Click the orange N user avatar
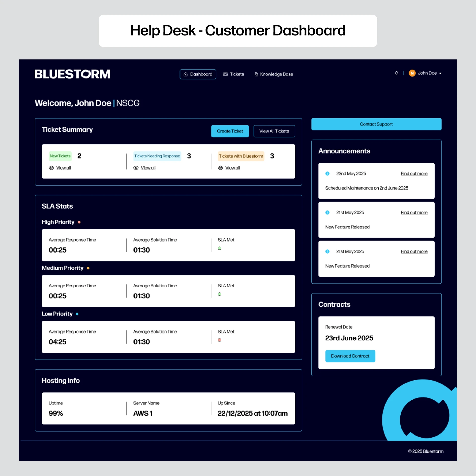 (412, 73)
